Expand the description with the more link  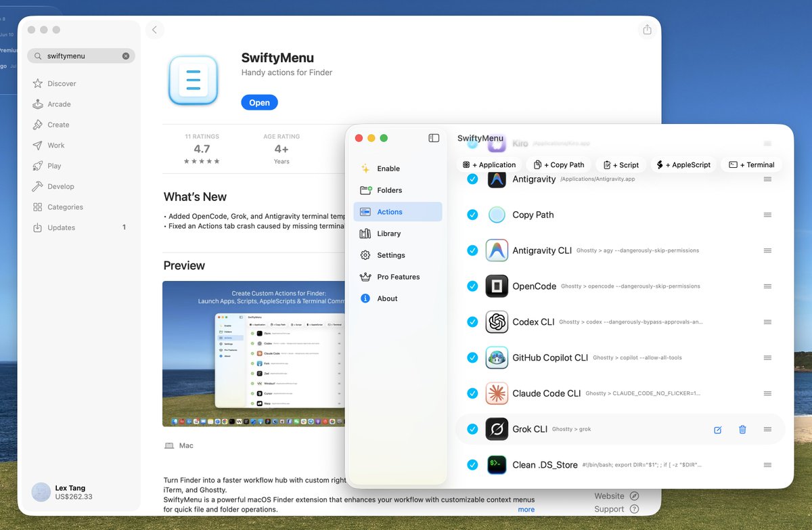526,509
